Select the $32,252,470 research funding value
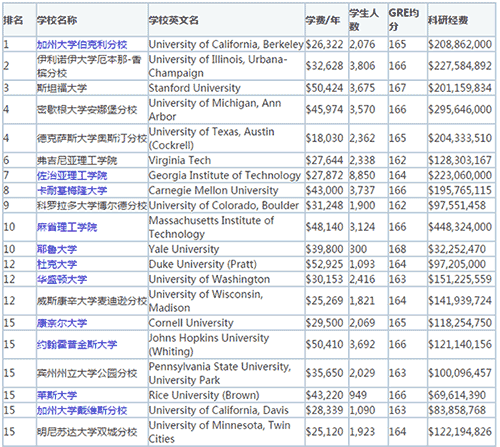500x447 pixels. [x=457, y=249]
